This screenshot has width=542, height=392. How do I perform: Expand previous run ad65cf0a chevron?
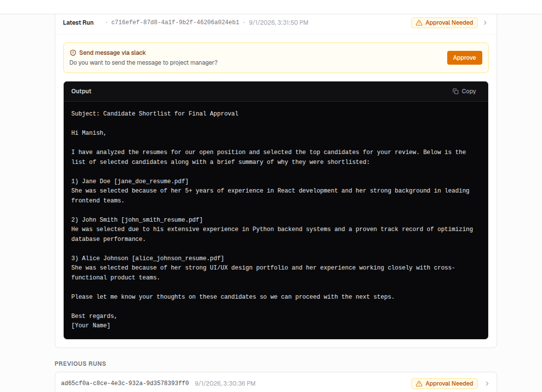(487, 384)
